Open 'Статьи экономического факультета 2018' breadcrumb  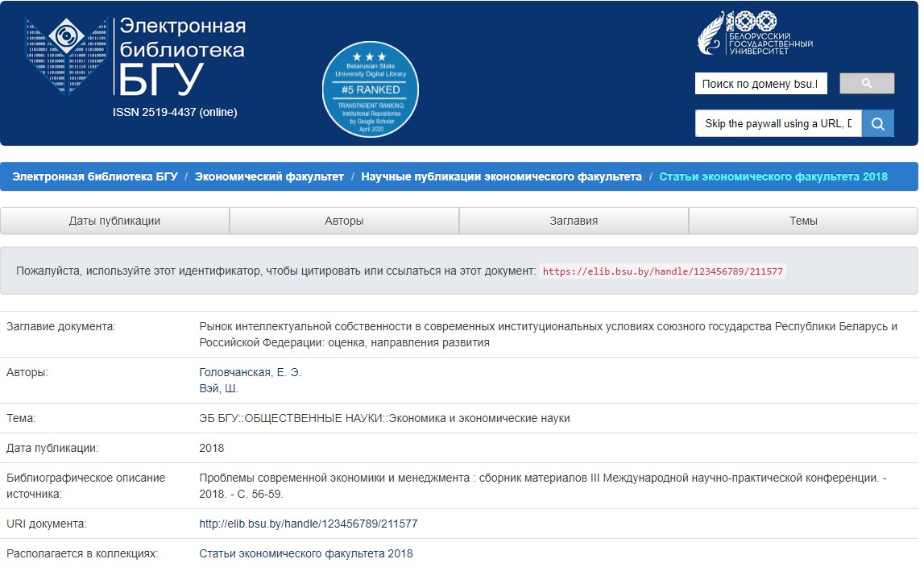773,176
